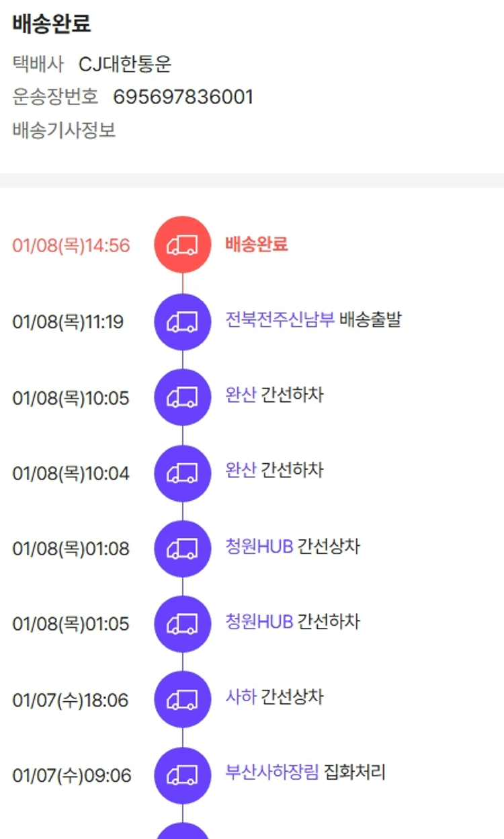Click truck icon beside 청원HUB 간선하차
The image size is (504, 839).
pos(183,624)
